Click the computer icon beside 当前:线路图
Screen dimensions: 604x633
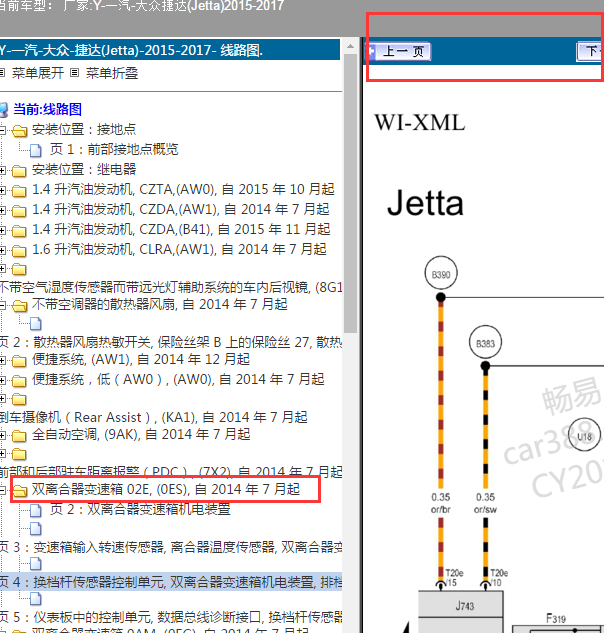click(x=4, y=110)
